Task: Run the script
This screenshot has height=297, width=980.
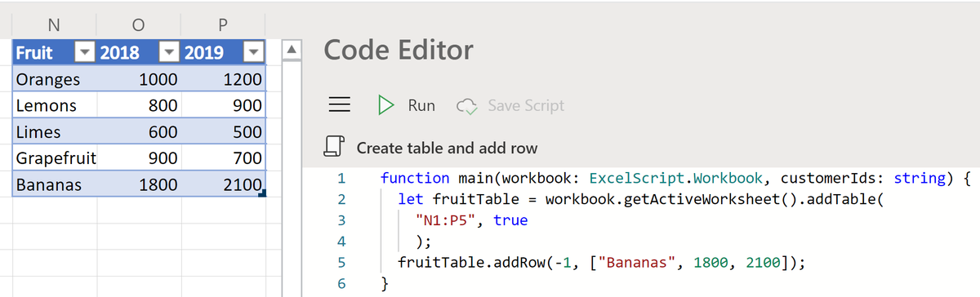Action: [x=406, y=105]
